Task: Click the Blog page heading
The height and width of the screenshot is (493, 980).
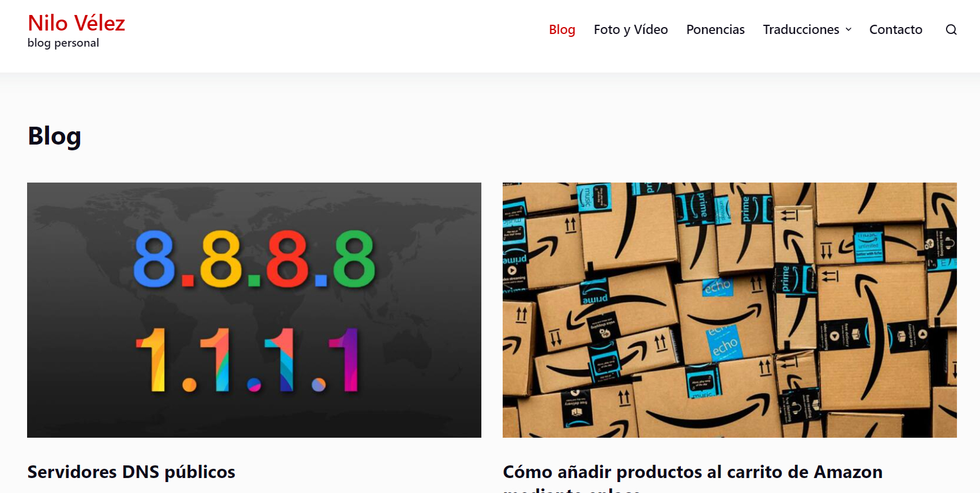Action: [x=54, y=136]
